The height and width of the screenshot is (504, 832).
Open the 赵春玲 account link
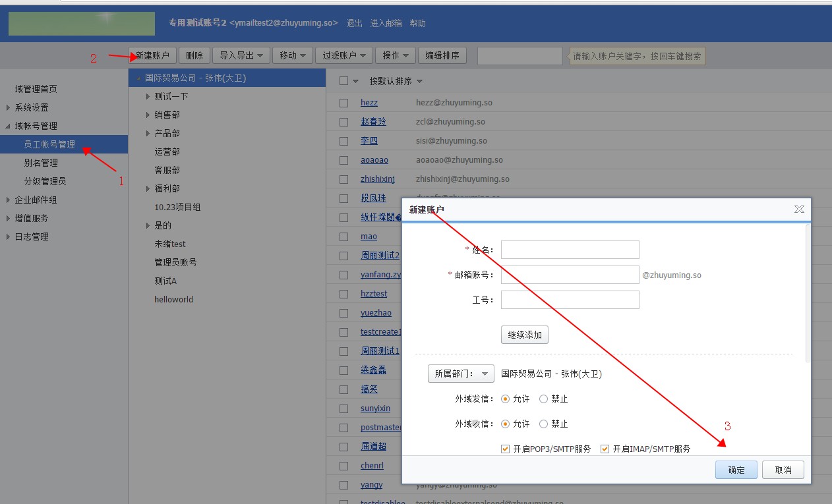pyautogui.click(x=373, y=122)
